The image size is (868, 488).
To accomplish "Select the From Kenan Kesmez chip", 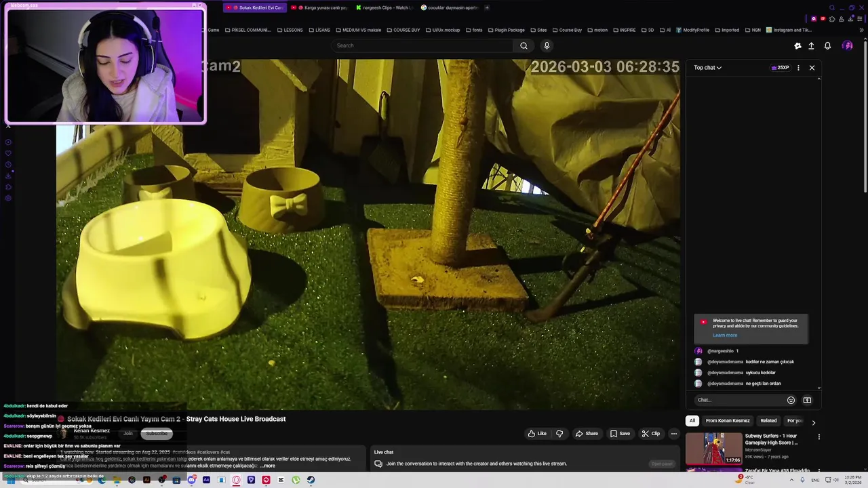I will pos(728,421).
